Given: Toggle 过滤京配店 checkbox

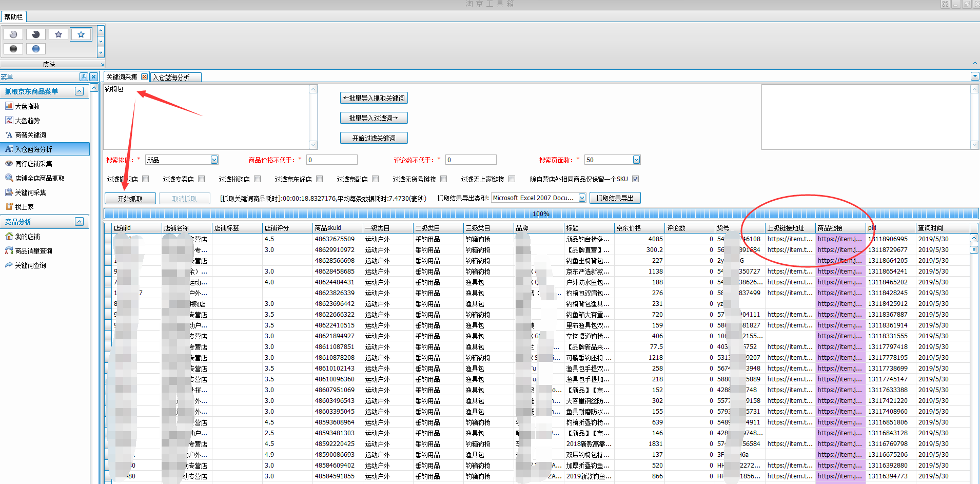Looking at the screenshot, I should (376, 179).
